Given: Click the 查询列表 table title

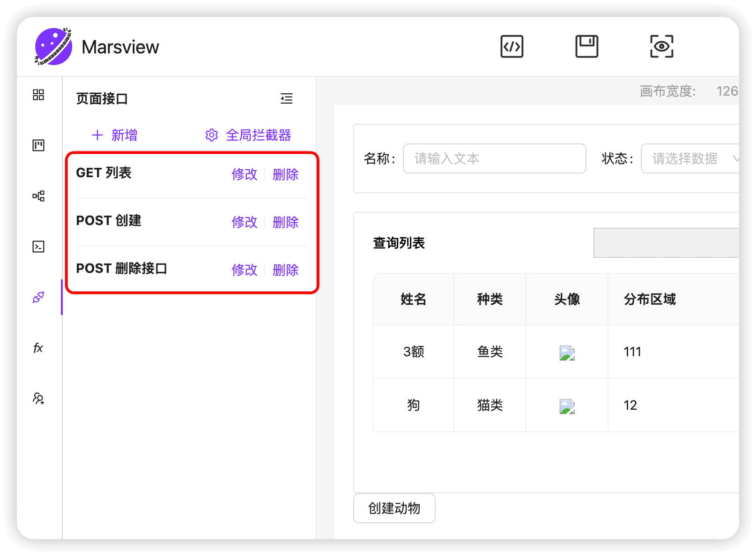Looking at the screenshot, I should click(x=399, y=243).
